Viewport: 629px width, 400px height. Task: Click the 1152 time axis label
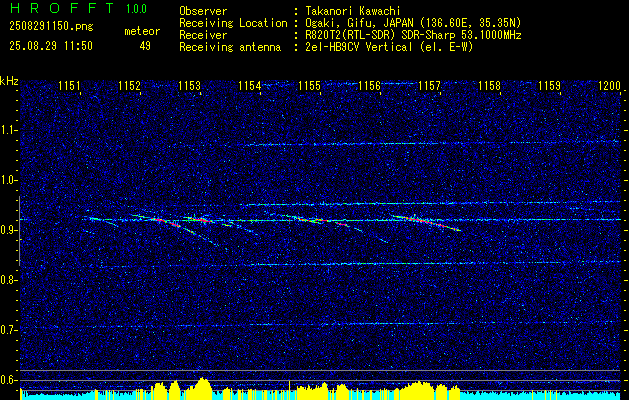pyautogui.click(x=130, y=86)
